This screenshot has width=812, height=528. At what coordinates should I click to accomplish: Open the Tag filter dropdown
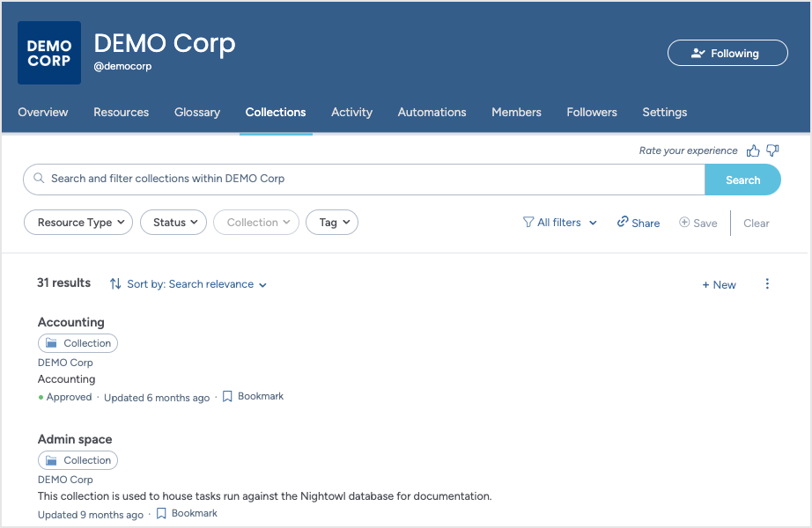332,222
